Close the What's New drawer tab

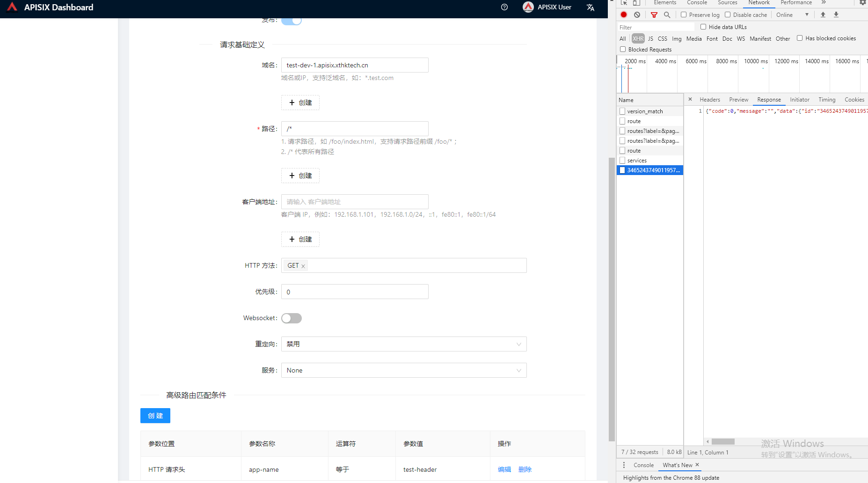697,465
